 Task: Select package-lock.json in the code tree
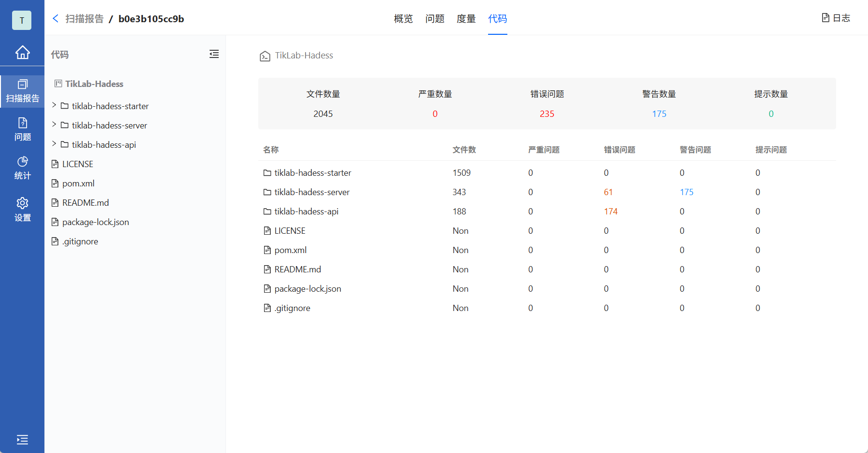[x=96, y=222]
